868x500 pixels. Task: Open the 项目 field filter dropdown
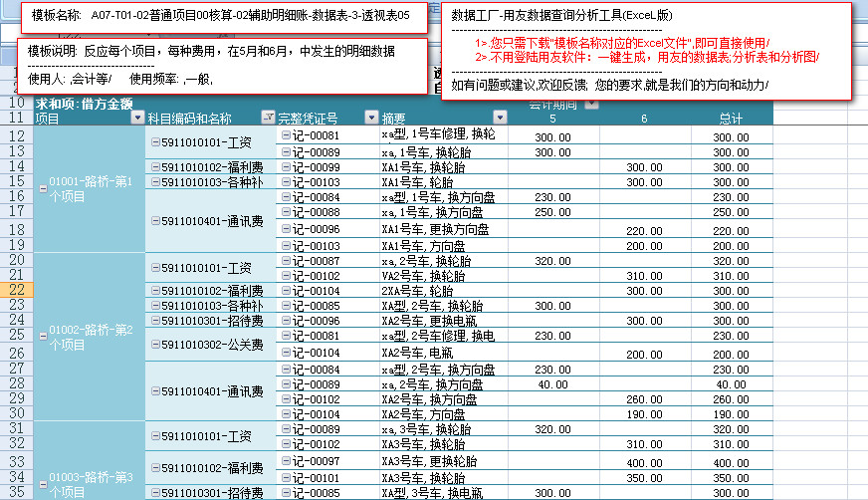(x=136, y=119)
